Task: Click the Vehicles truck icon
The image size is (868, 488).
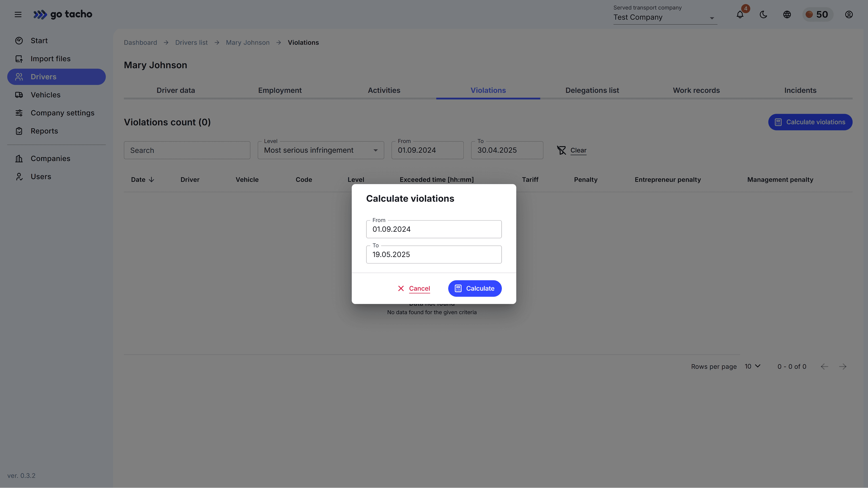Action: coord(19,95)
